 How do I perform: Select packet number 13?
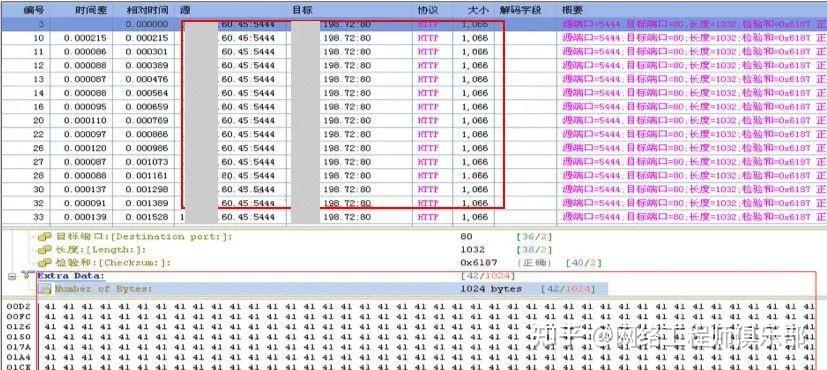click(x=414, y=79)
